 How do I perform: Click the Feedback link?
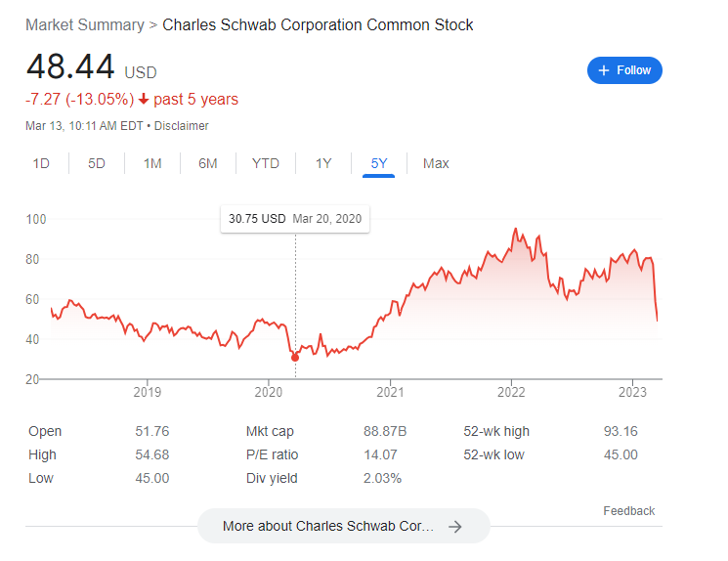tap(628, 511)
